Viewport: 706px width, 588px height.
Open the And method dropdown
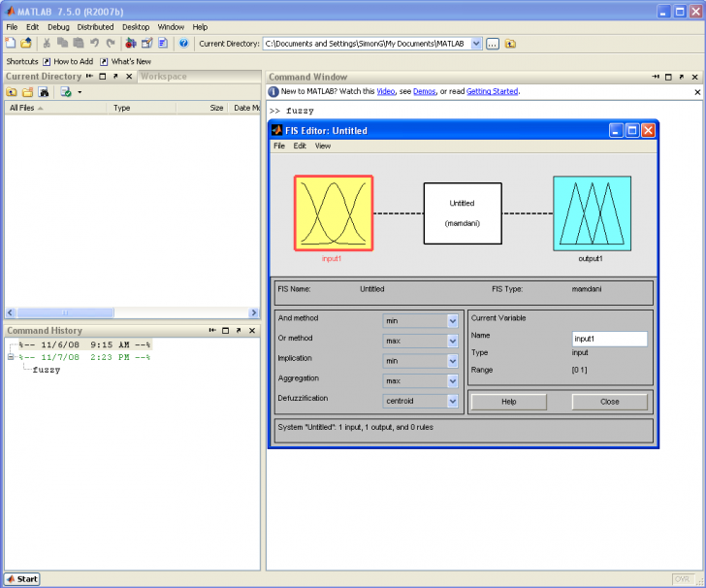453,321
